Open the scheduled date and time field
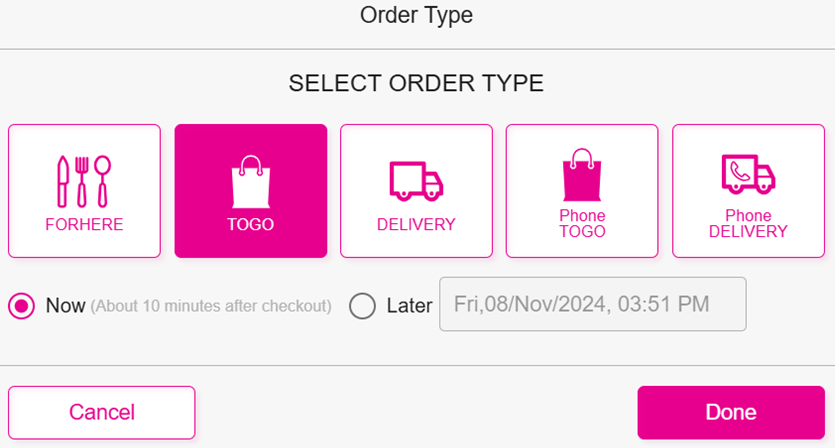 pos(593,304)
